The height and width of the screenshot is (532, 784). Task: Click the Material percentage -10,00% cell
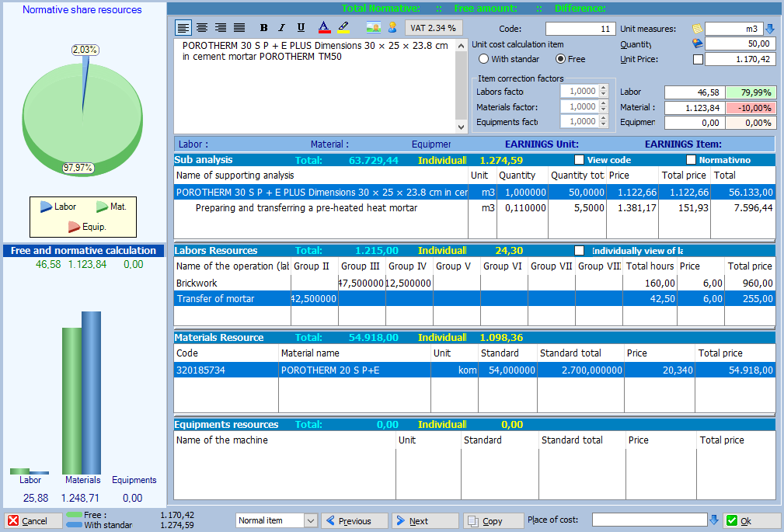751,107
